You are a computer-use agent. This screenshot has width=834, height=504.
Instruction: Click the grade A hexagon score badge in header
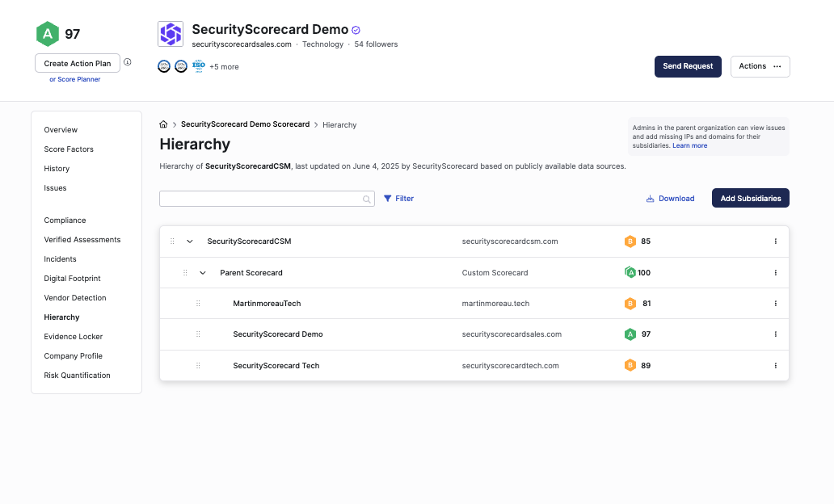[48, 34]
